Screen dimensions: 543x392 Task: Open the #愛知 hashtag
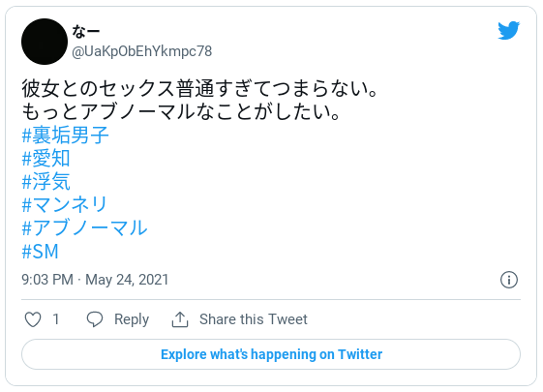pos(45,159)
